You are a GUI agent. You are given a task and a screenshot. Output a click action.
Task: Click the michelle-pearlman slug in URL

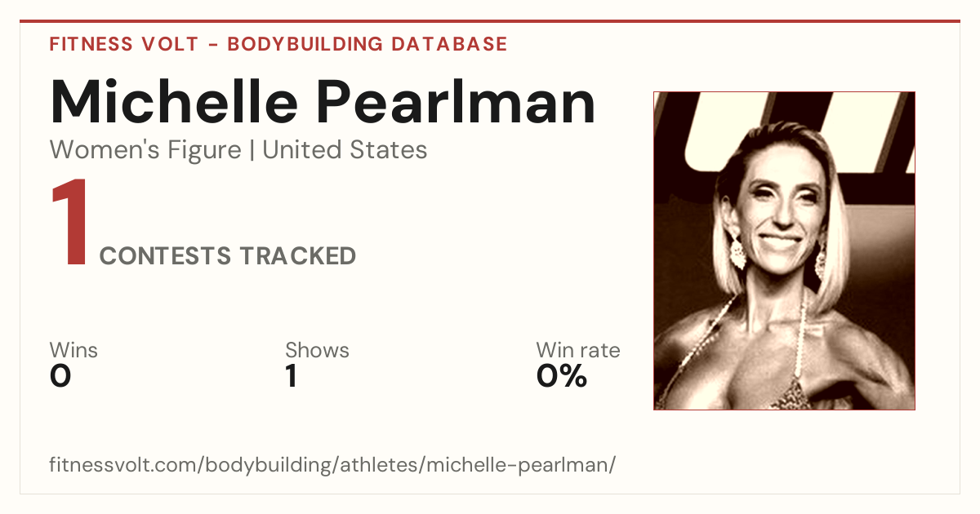517,465
